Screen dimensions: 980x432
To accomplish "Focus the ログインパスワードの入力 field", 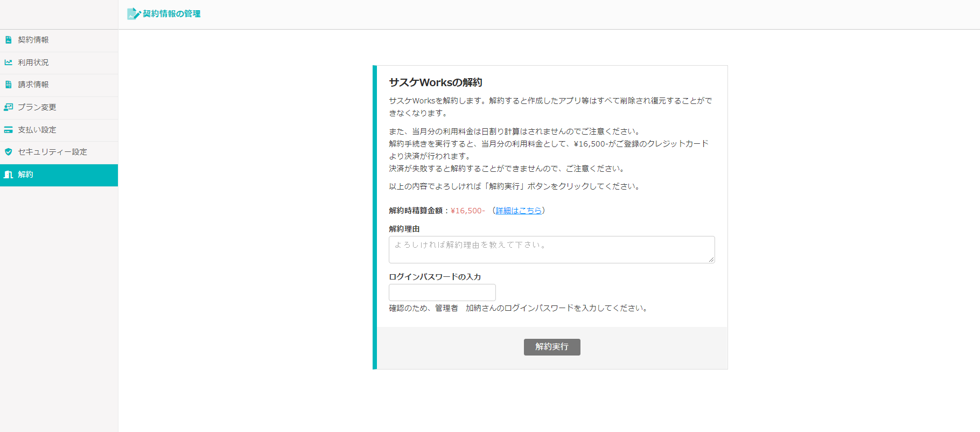I will point(442,292).
